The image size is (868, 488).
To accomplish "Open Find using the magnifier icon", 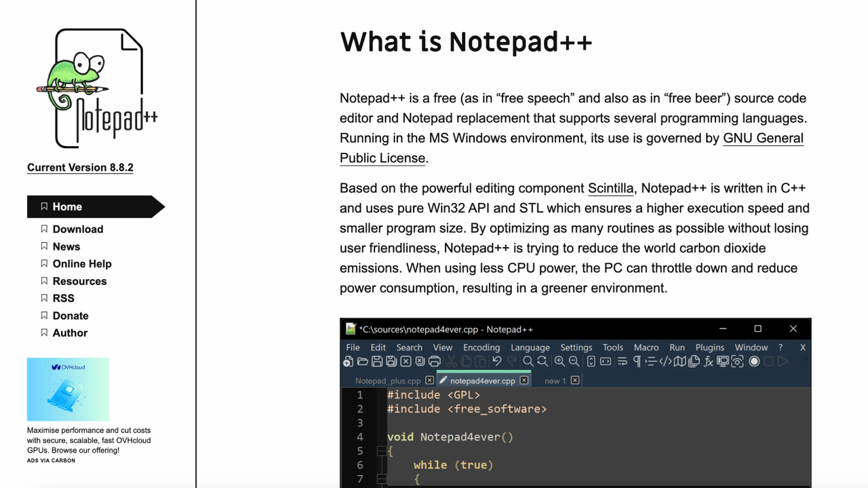I will click(529, 362).
